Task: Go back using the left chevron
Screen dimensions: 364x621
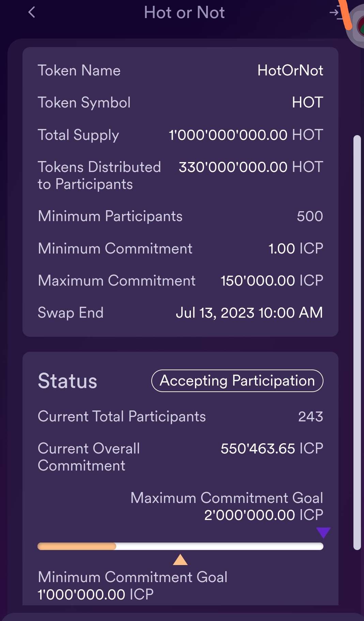Action: tap(32, 13)
